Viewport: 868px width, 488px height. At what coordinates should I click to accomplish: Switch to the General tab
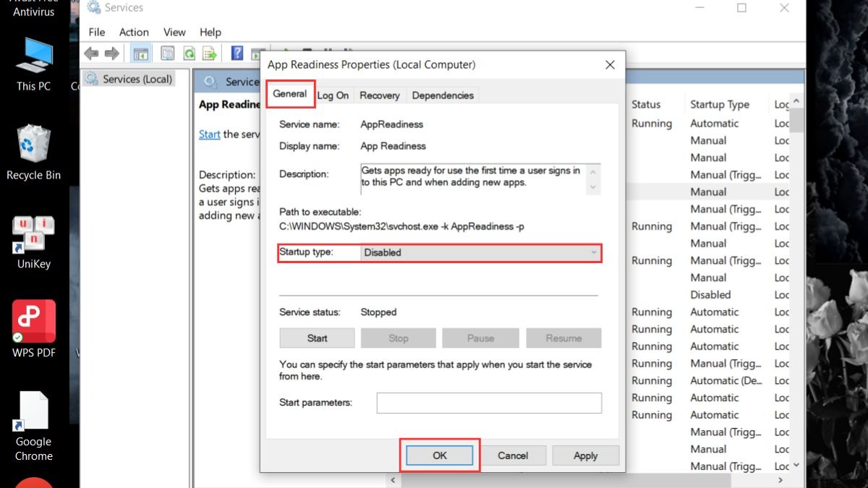click(290, 94)
